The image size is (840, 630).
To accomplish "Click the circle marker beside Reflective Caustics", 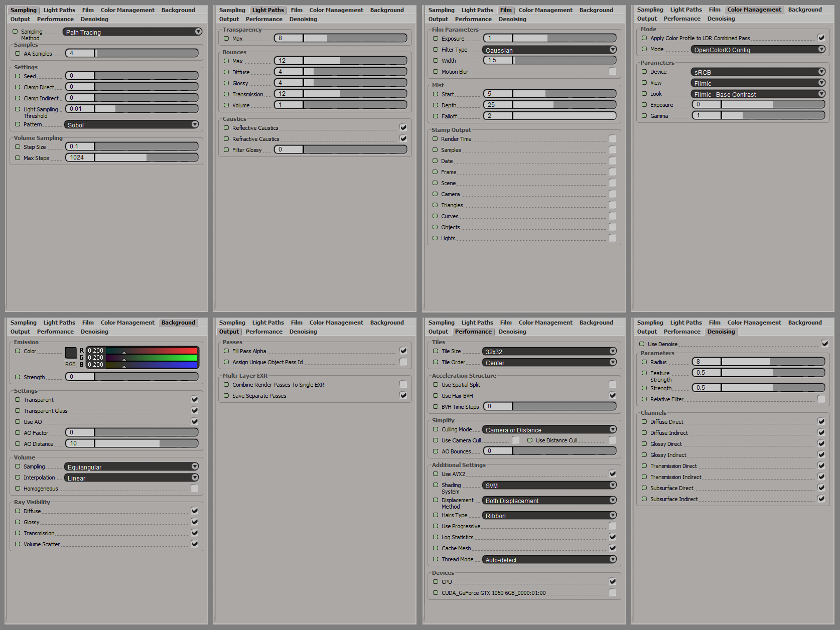I will pyautogui.click(x=226, y=128).
